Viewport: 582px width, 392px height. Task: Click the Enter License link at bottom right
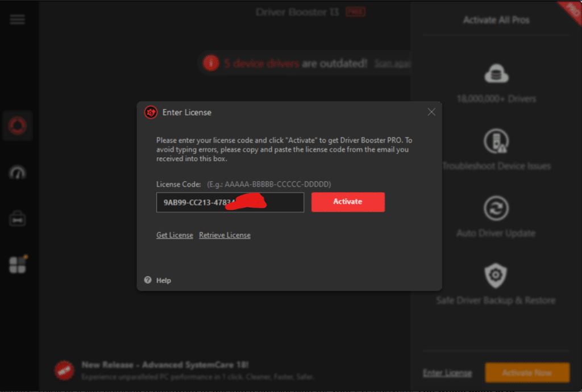click(448, 373)
